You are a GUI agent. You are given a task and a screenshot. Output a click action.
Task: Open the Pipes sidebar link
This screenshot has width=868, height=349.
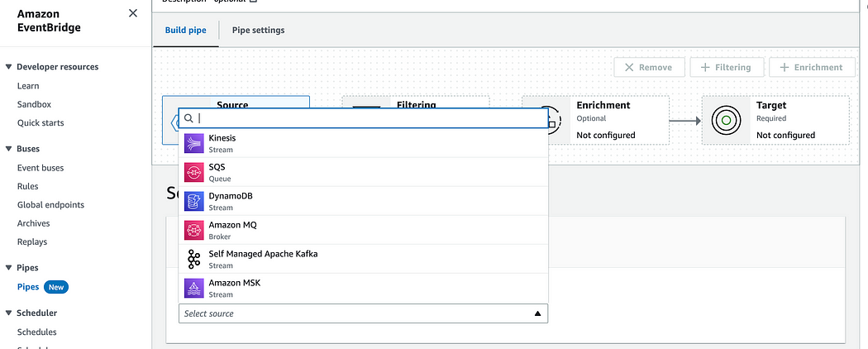(x=28, y=287)
